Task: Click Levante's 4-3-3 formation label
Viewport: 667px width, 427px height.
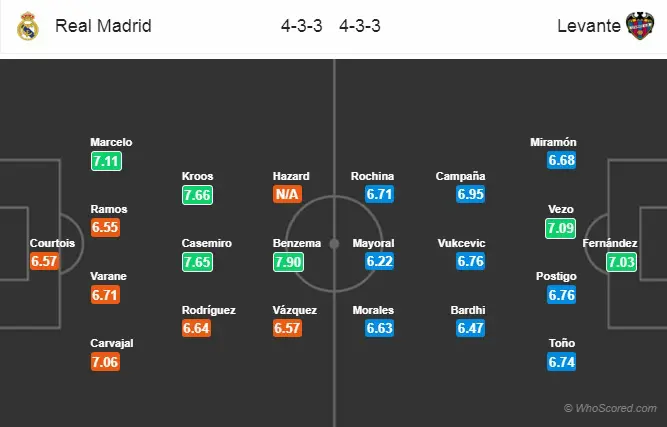Action: coord(360,26)
